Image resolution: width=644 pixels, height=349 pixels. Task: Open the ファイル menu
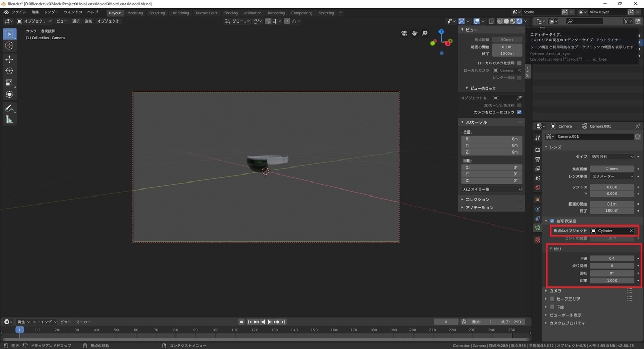coord(18,12)
